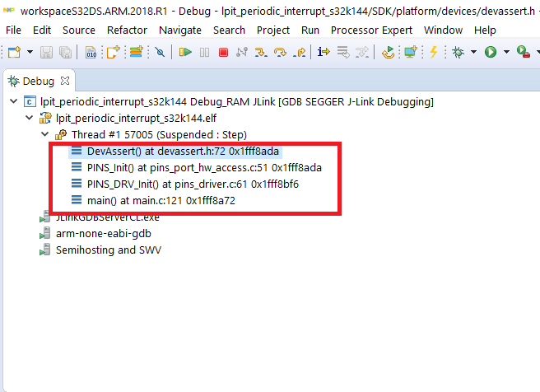540x392 pixels.
Task: Click the Save toolbar icon
Action: (x=46, y=53)
